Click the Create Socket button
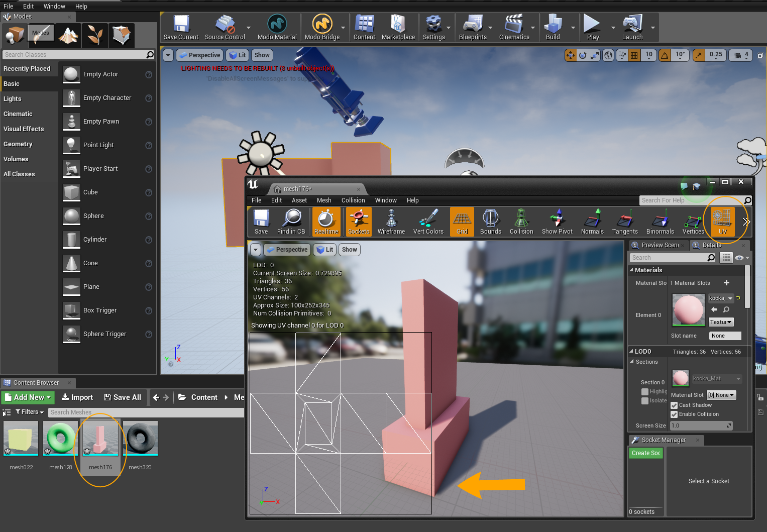Screen dimensions: 767x532 point(646,453)
